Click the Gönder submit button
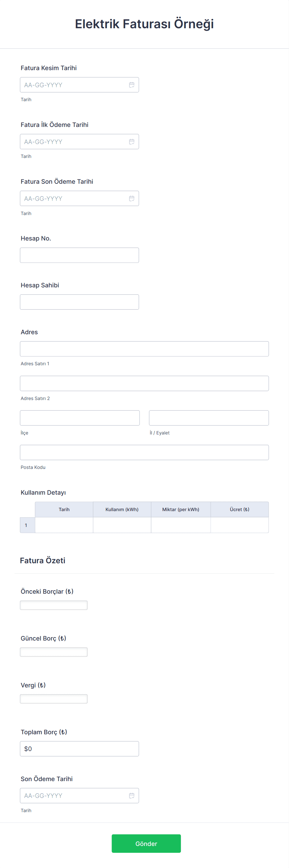 point(146,843)
